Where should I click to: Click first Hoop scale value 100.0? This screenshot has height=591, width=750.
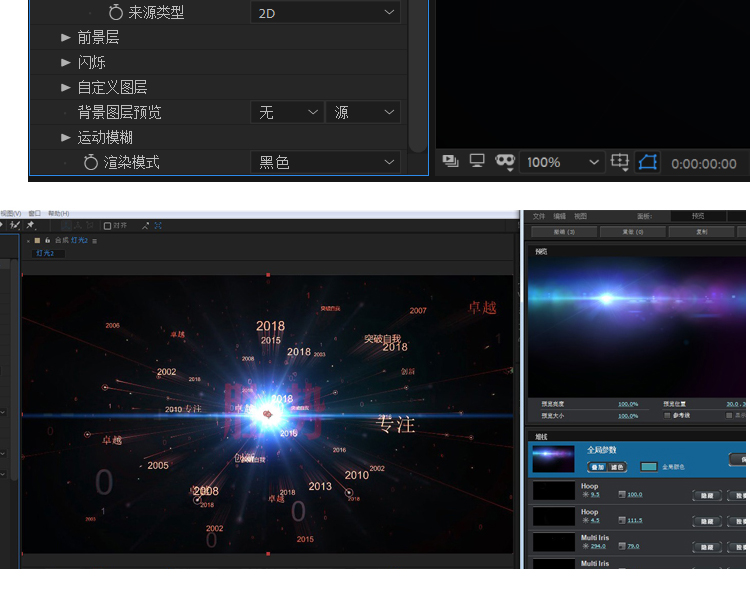point(635,494)
